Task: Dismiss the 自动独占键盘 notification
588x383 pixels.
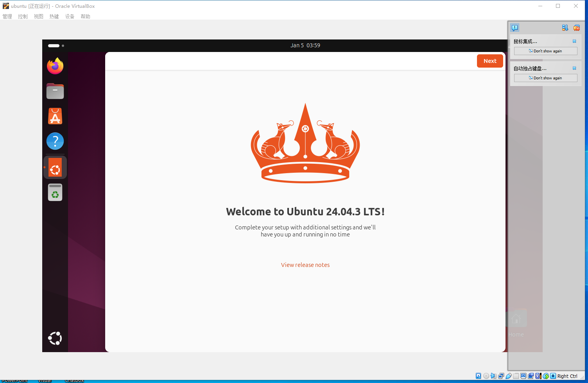Action: point(574,68)
